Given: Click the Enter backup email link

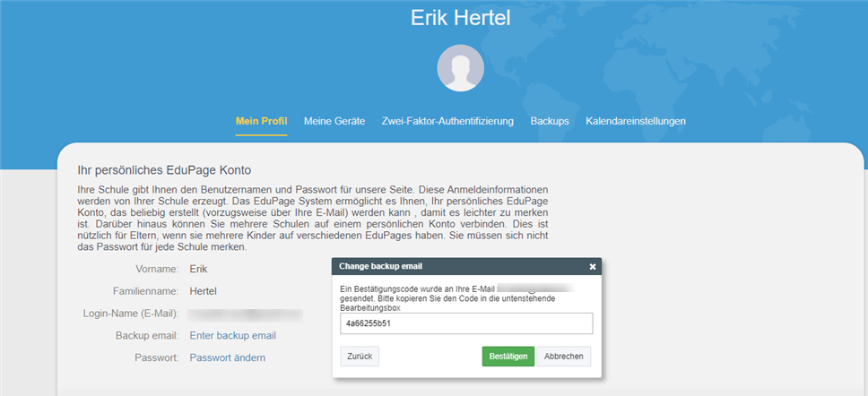Looking at the screenshot, I should [232, 336].
